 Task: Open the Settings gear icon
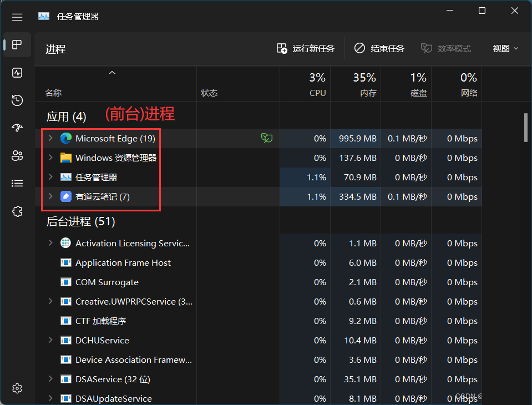click(17, 388)
